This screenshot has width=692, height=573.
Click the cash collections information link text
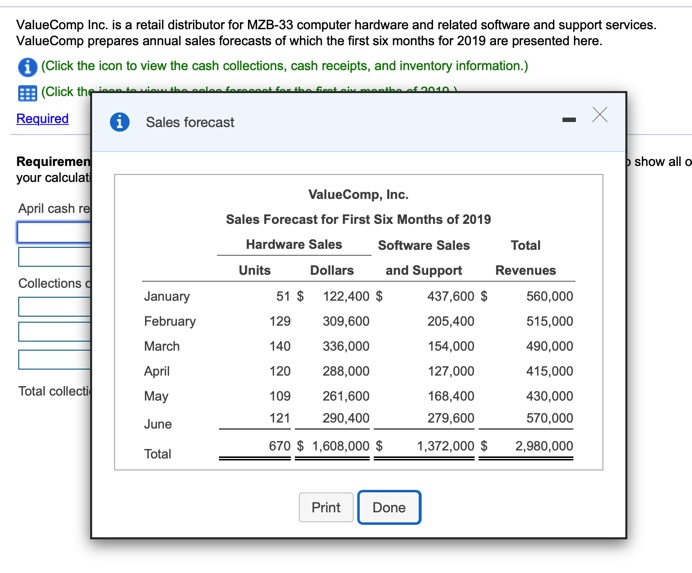point(285,66)
